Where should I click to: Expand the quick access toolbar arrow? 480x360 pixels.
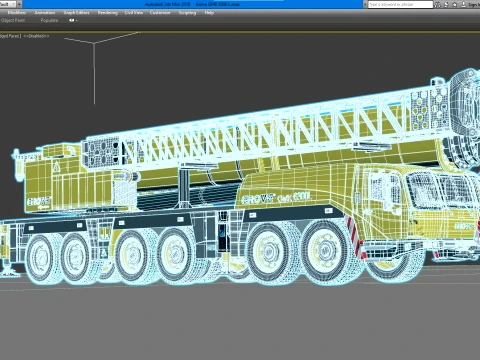pyautogui.click(x=19, y=4)
